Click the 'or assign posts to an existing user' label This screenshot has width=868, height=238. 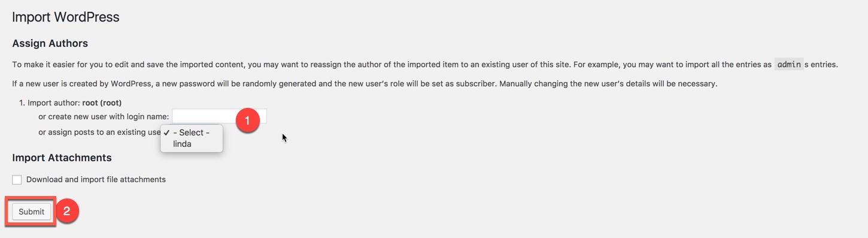(100, 132)
